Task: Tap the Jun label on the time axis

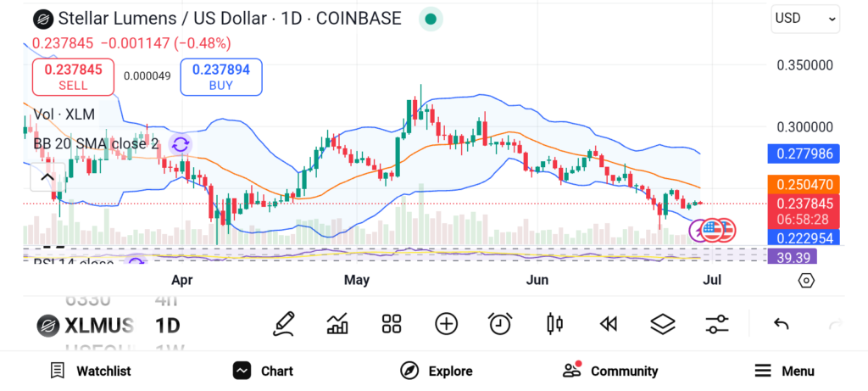Action: 537,280
